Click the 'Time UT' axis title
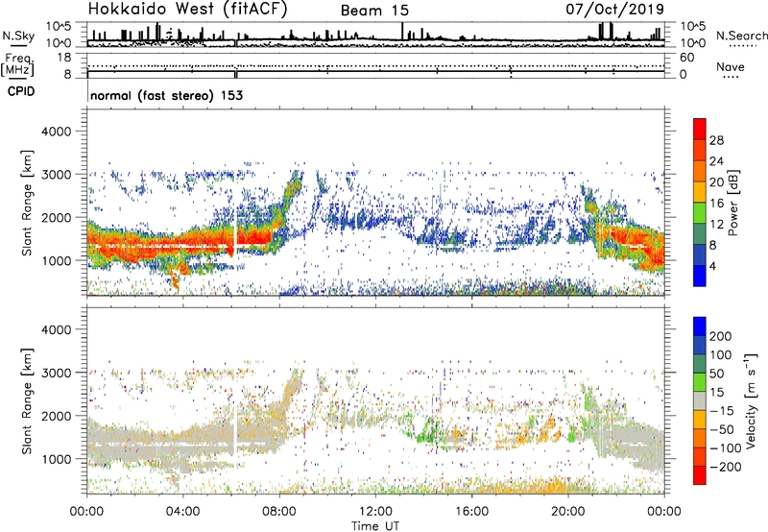The width and height of the screenshot is (768, 532). [x=375, y=525]
